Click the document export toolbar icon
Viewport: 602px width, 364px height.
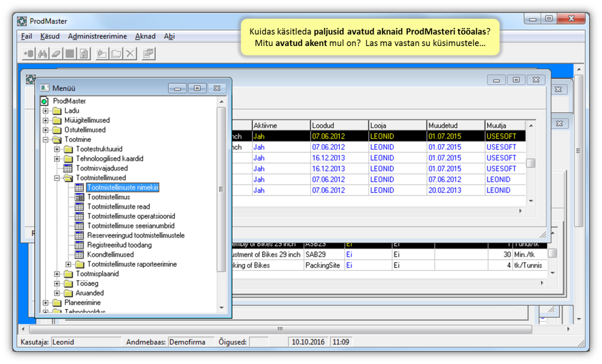[x=84, y=54]
